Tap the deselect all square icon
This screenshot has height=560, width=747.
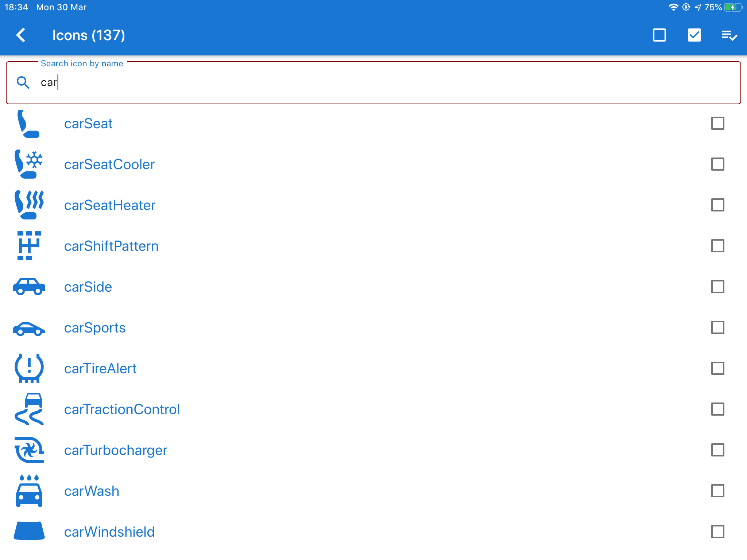click(659, 35)
